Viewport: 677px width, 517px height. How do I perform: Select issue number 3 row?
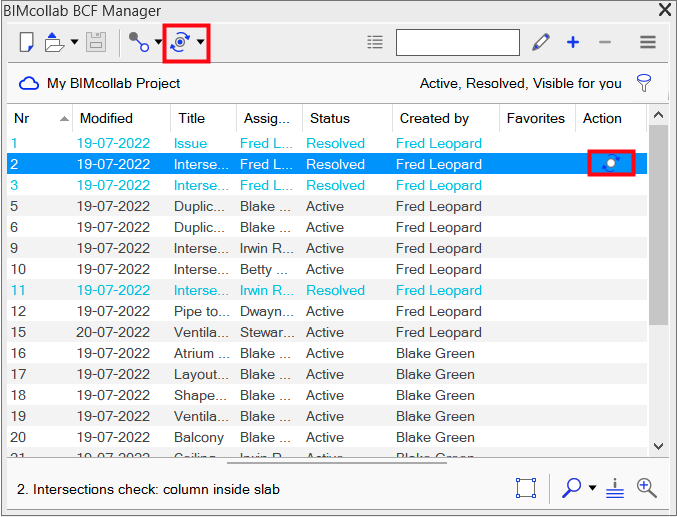tap(327, 185)
